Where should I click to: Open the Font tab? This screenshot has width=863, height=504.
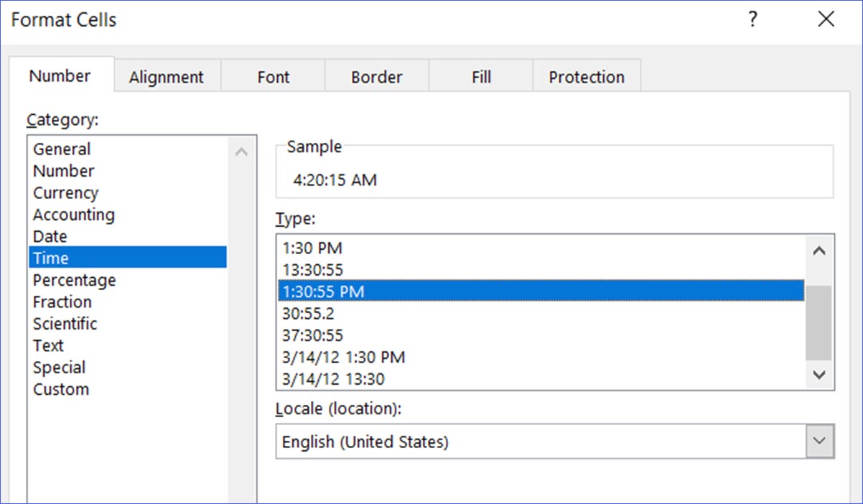(x=273, y=76)
